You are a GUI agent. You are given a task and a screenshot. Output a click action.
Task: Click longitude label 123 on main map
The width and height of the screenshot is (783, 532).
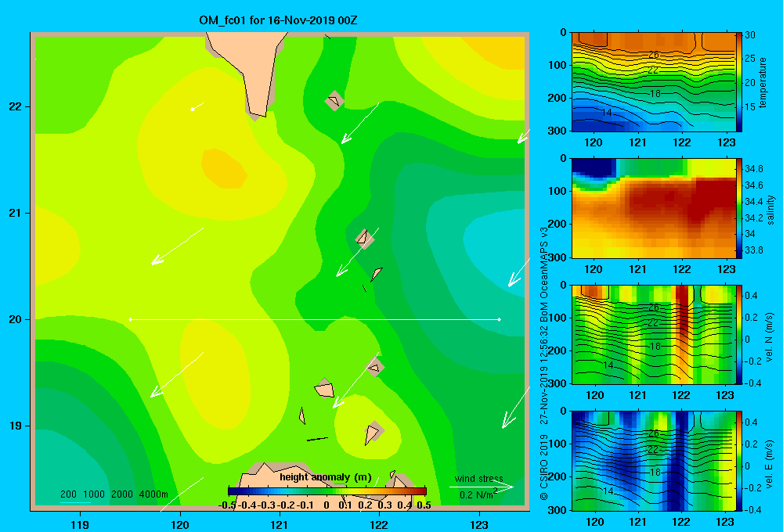click(x=479, y=524)
